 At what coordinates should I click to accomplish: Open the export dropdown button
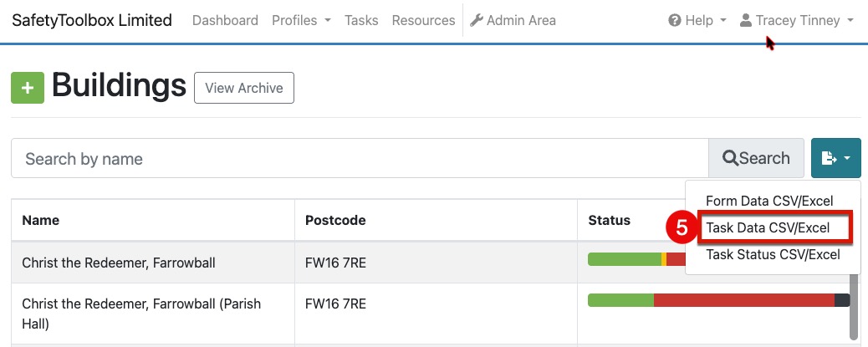coord(835,158)
